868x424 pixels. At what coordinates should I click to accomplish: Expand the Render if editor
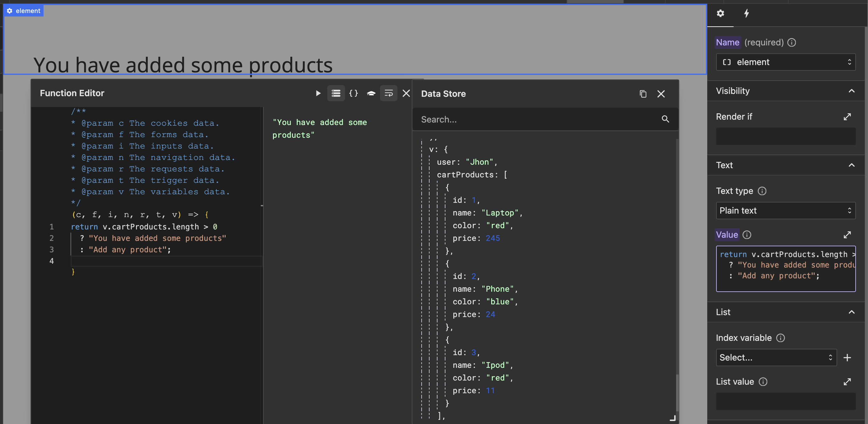tap(847, 117)
